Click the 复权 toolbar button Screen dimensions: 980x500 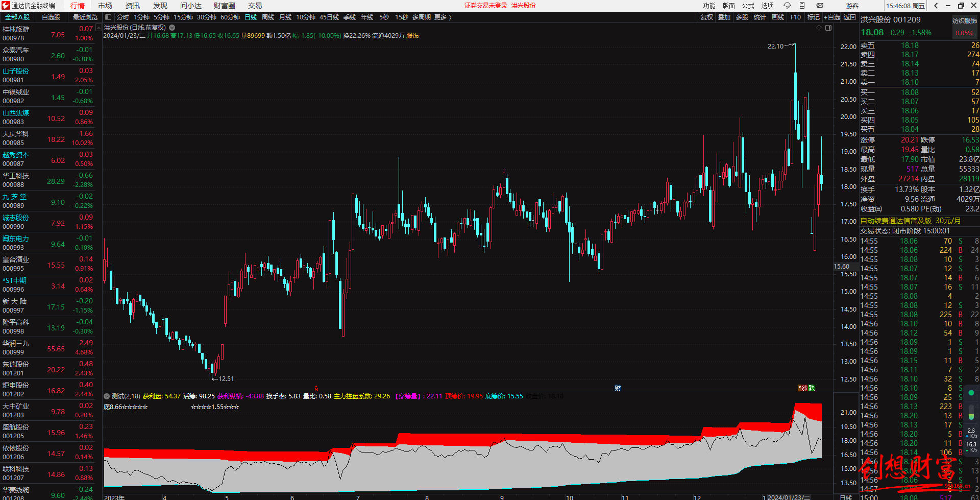click(x=706, y=17)
